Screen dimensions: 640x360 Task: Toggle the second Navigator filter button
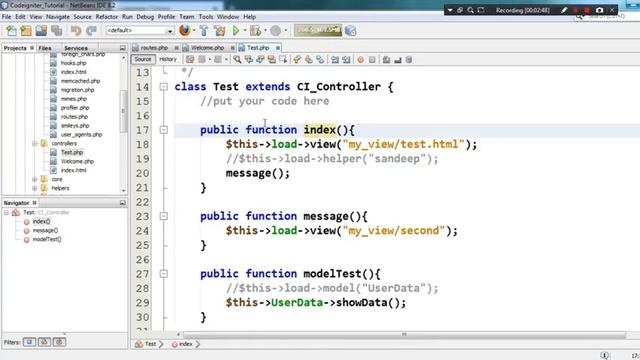pos(44,342)
